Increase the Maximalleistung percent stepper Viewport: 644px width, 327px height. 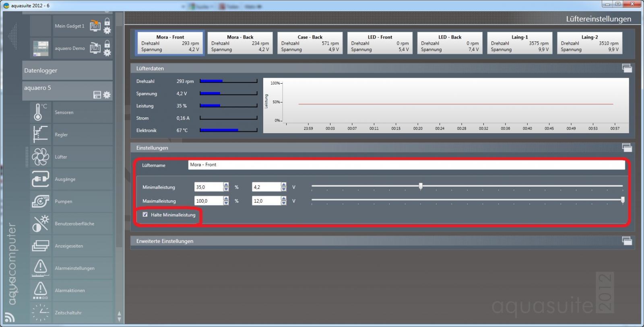click(x=226, y=198)
